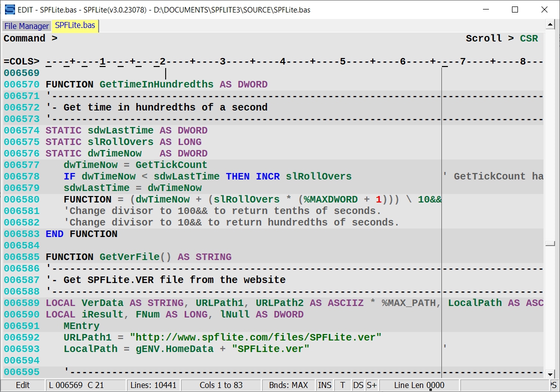Click the vertical scrollbar up arrow
The width and height of the screenshot is (560, 392).
click(x=550, y=24)
